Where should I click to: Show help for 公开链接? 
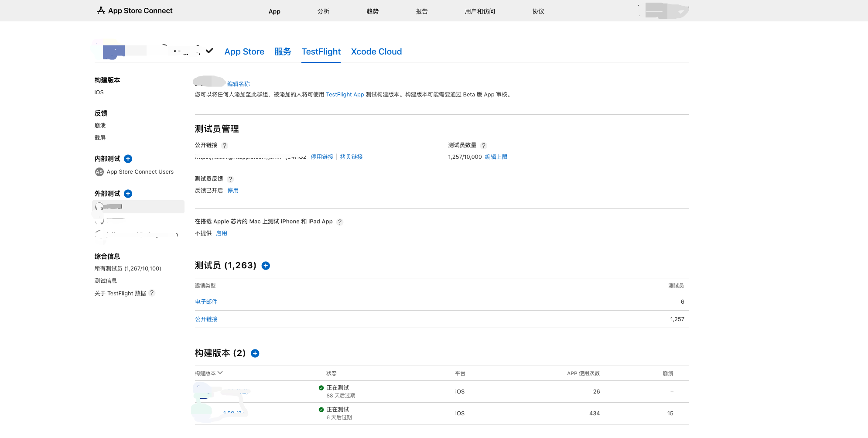225,146
